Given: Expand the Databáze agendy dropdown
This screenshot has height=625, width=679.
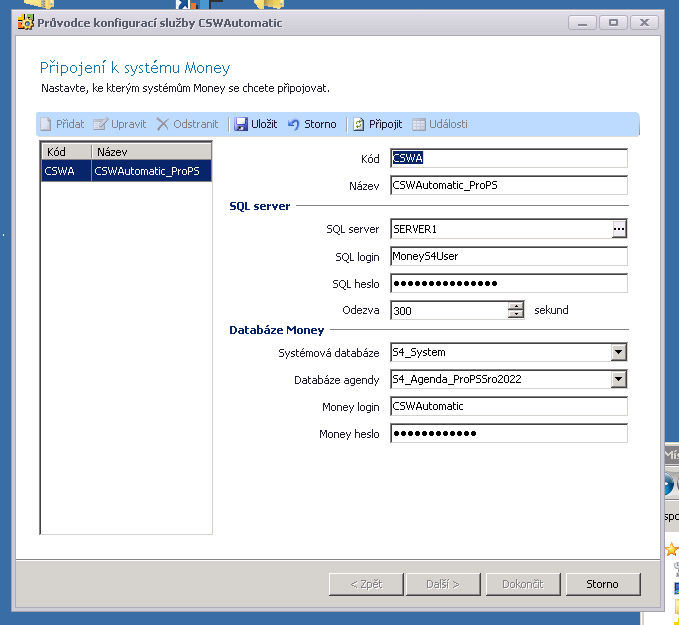Looking at the screenshot, I should (x=619, y=379).
